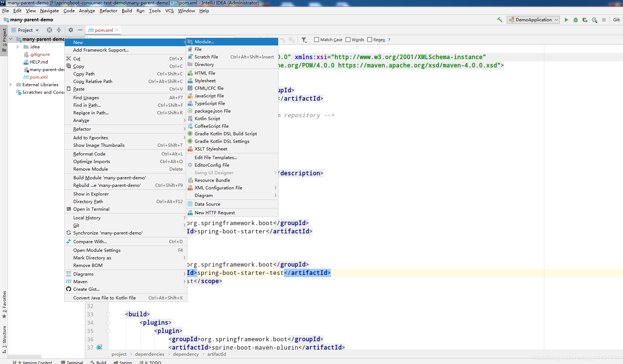This screenshot has width=623, height=364.
Task: Click the Build project hammer icon
Action: pos(499,20)
